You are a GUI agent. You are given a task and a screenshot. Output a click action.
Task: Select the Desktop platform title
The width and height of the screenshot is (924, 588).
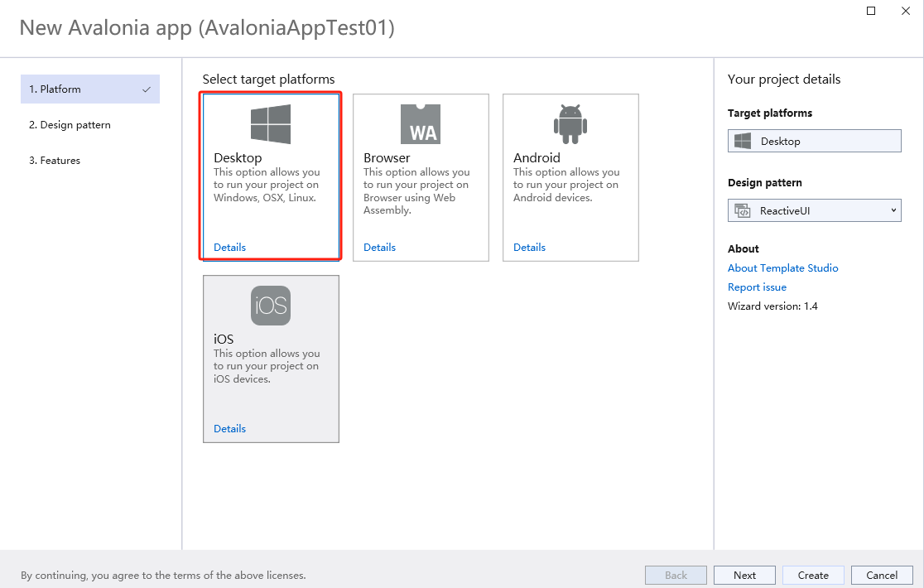coord(238,158)
